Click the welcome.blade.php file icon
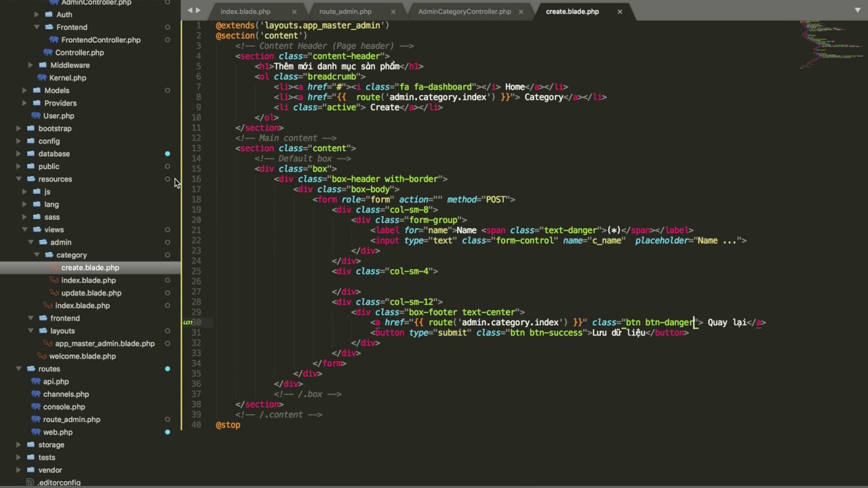868x488 pixels. point(42,357)
